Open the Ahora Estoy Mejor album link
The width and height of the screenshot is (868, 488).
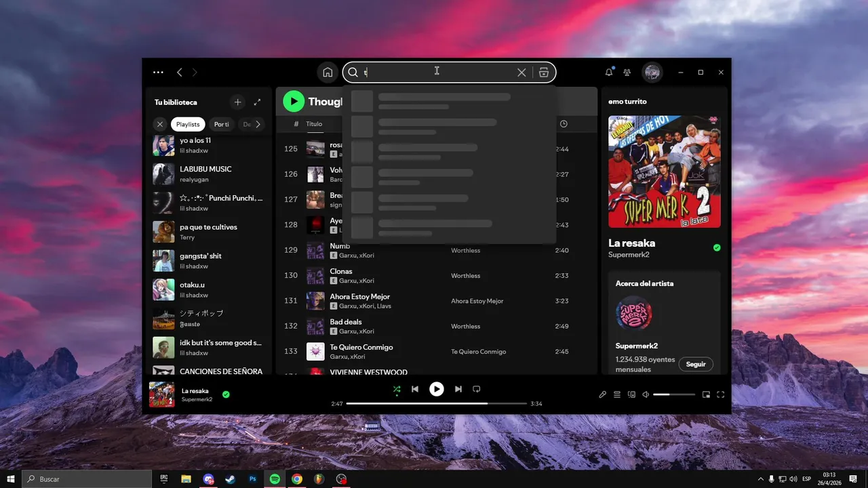[477, 301]
